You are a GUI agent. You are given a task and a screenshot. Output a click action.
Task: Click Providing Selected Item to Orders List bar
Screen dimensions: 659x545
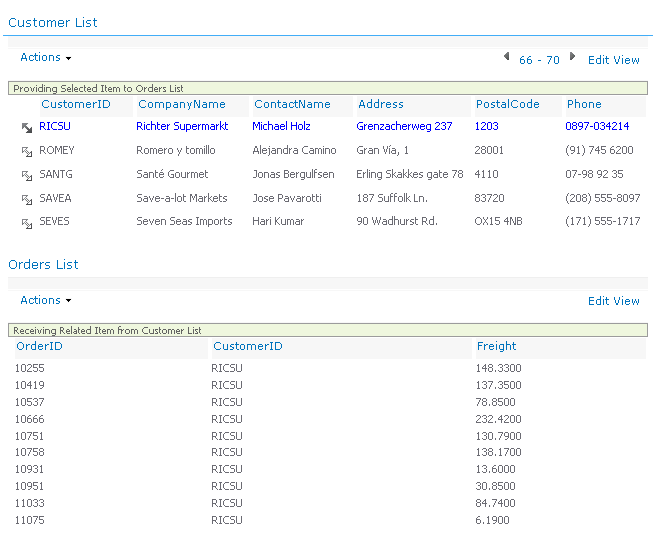pyautogui.click(x=328, y=88)
